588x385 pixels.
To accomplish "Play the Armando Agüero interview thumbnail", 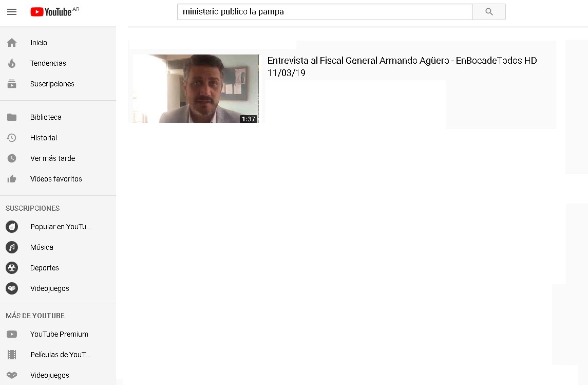I will (196, 88).
